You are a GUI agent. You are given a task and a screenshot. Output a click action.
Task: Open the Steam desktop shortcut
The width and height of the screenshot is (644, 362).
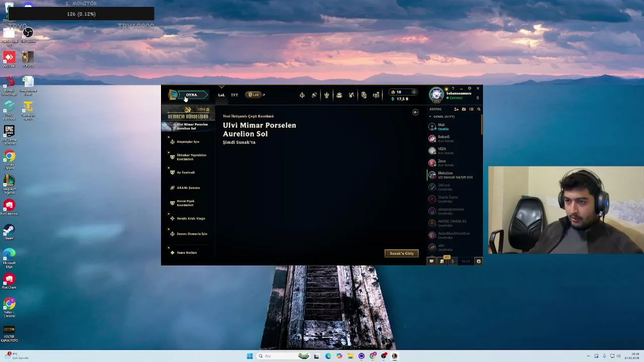coord(9,232)
